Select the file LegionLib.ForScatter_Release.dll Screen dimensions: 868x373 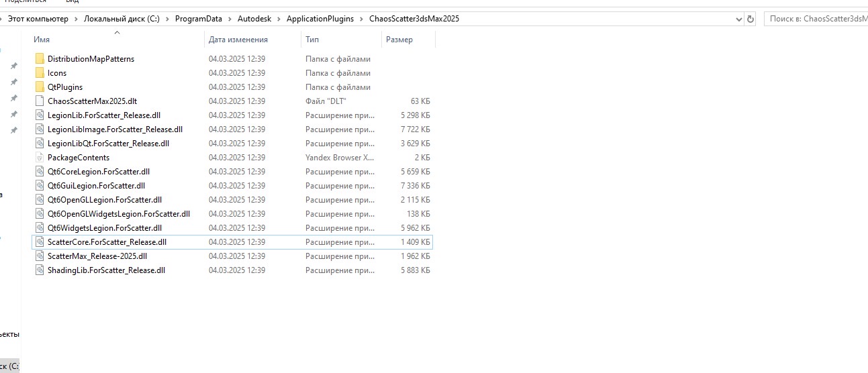pos(104,115)
